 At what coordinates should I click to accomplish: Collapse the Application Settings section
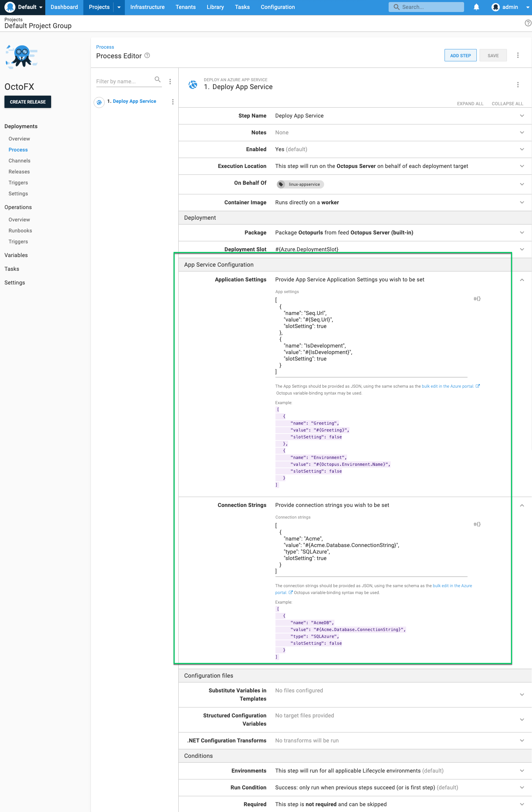pos(522,280)
